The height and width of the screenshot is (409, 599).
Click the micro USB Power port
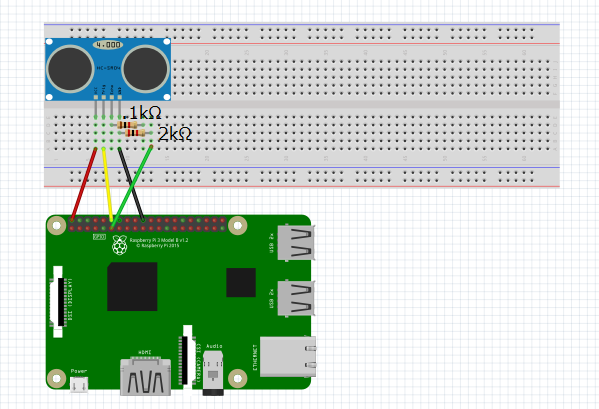79,385
